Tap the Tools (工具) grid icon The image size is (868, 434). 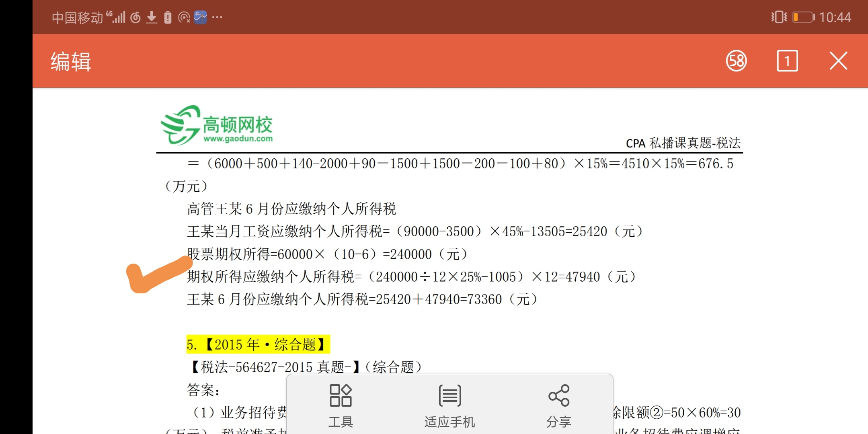coord(341,395)
